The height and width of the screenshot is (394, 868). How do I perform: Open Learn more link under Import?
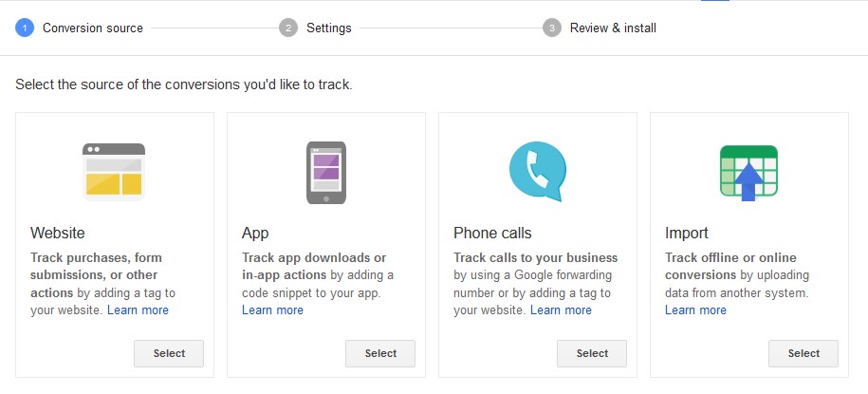point(695,310)
